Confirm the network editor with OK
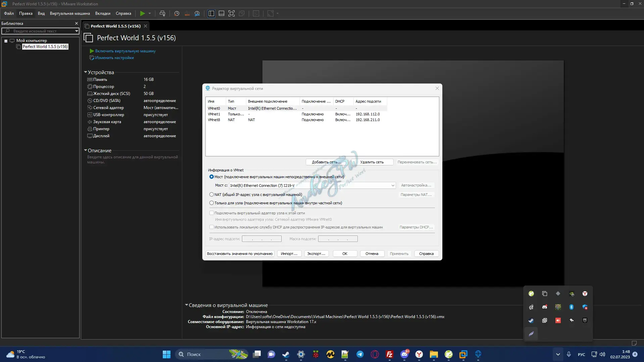This screenshot has height=362, width=644. click(x=345, y=254)
